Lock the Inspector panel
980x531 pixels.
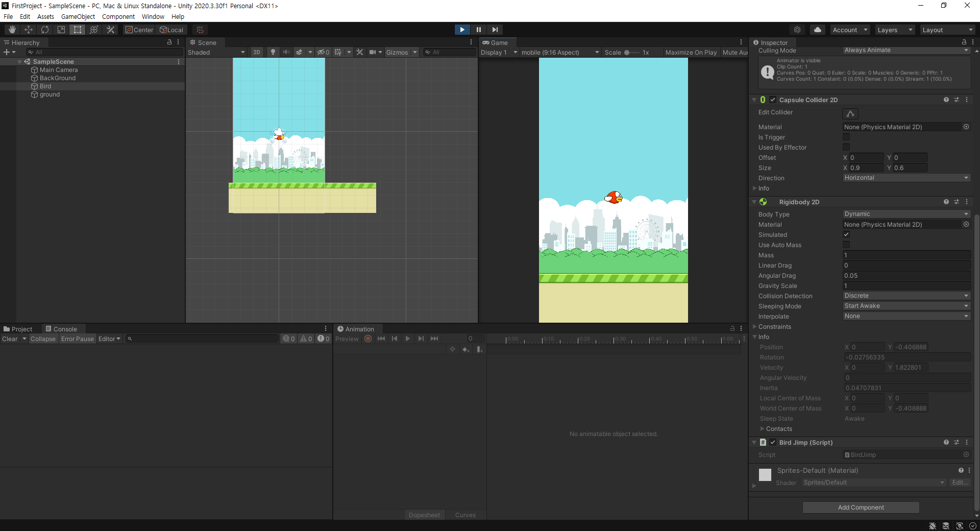[964, 42]
